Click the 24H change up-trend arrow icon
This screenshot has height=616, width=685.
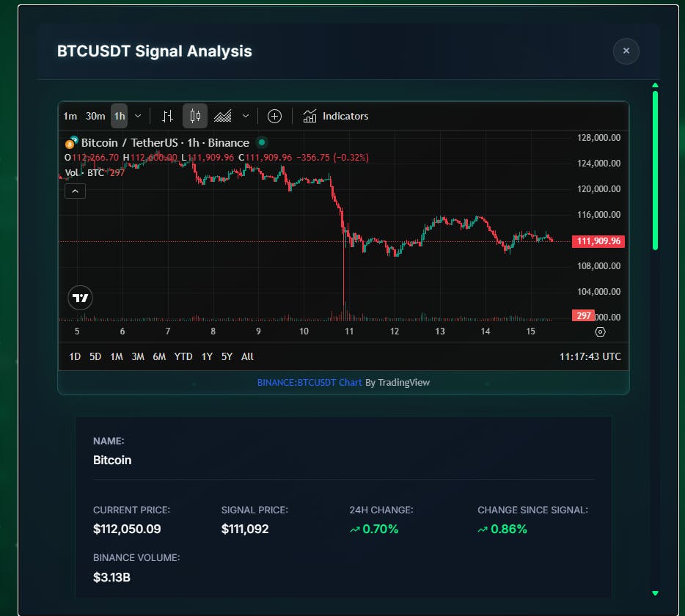pyautogui.click(x=355, y=529)
